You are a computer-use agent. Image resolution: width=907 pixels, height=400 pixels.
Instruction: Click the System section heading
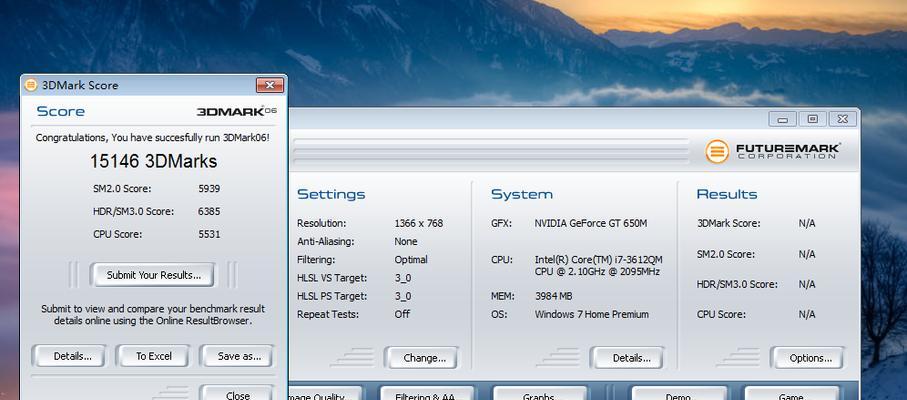(522, 194)
